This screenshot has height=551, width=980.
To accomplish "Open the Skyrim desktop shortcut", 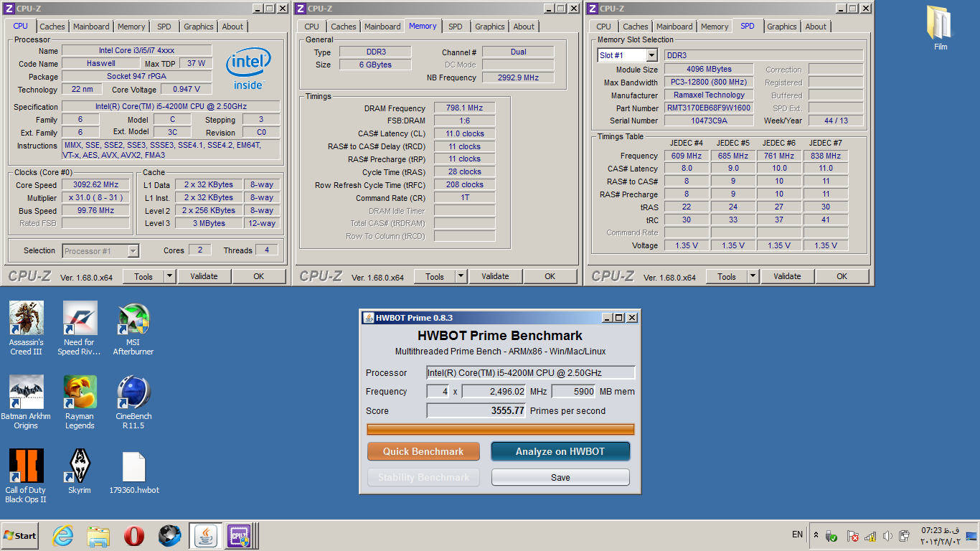I will coord(80,471).
